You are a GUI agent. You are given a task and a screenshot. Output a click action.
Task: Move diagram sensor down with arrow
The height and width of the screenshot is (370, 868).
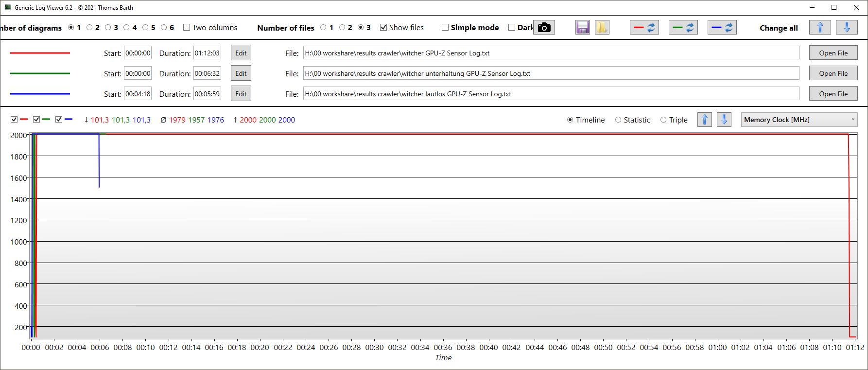(x=724, y=120)
